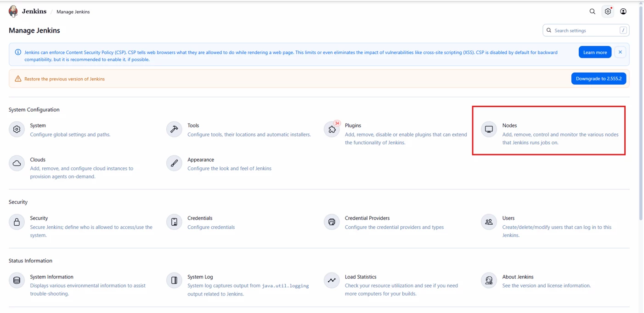Click 'Restore the previous version of Jenkins' text
This screenshot has height=313, width=644.
(x=65, y=79)
